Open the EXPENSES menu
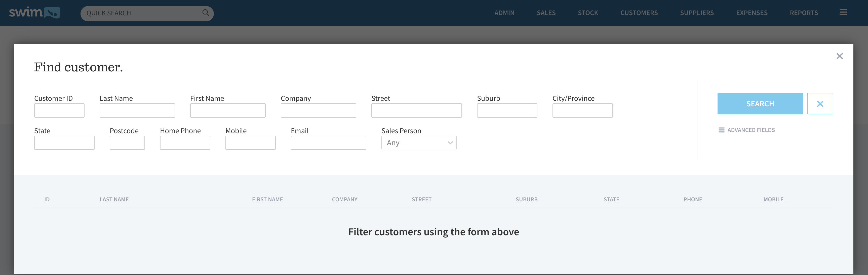Image resolution: width=868 pixels, height=275 pixels. [752, 13]
